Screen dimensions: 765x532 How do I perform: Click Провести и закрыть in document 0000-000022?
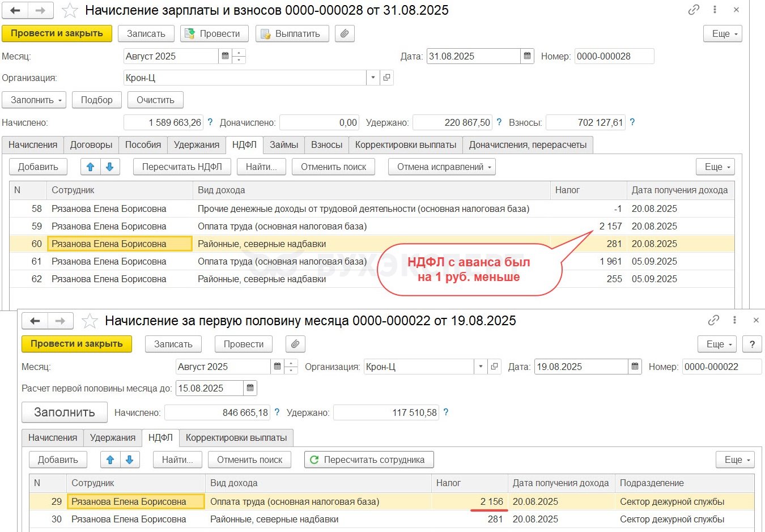(76, 344)
